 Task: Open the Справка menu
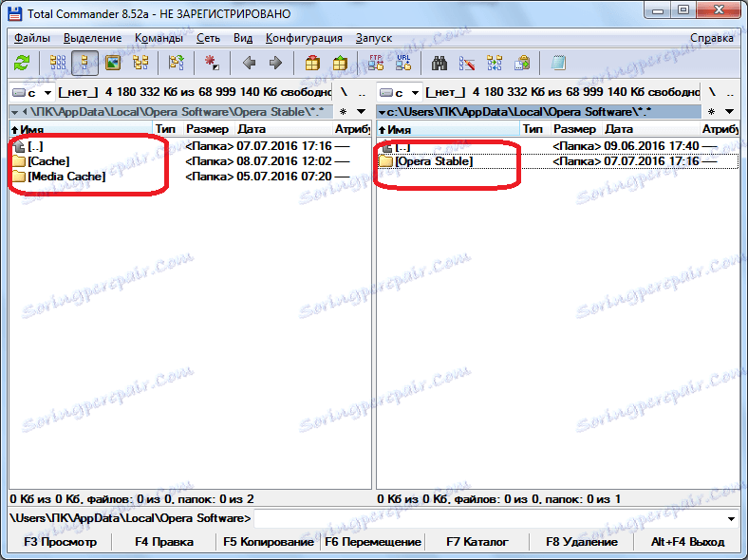(712, 38)
